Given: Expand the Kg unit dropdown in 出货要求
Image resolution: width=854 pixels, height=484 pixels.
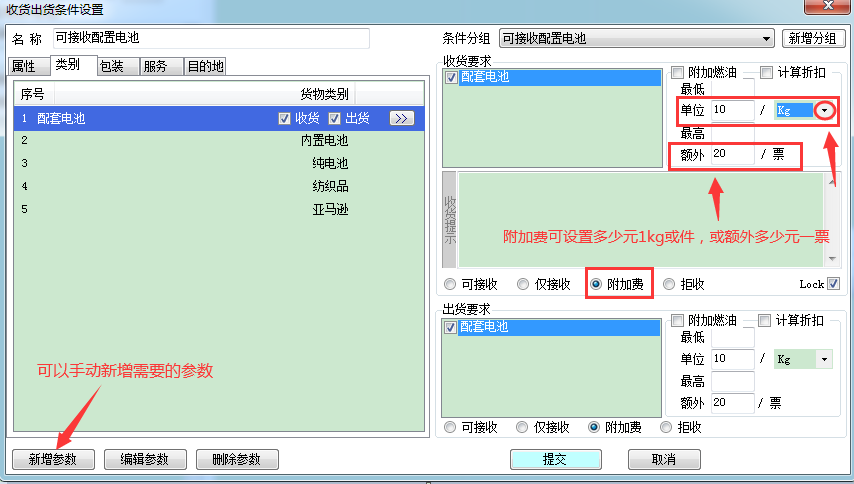Looking at the screenshot, I should click(x=824, y=359).
